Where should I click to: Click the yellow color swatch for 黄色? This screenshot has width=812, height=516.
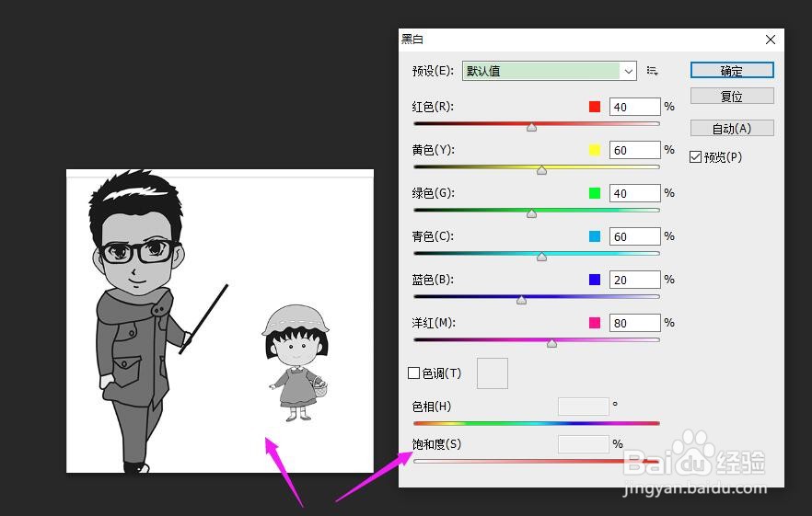point(595,150)
